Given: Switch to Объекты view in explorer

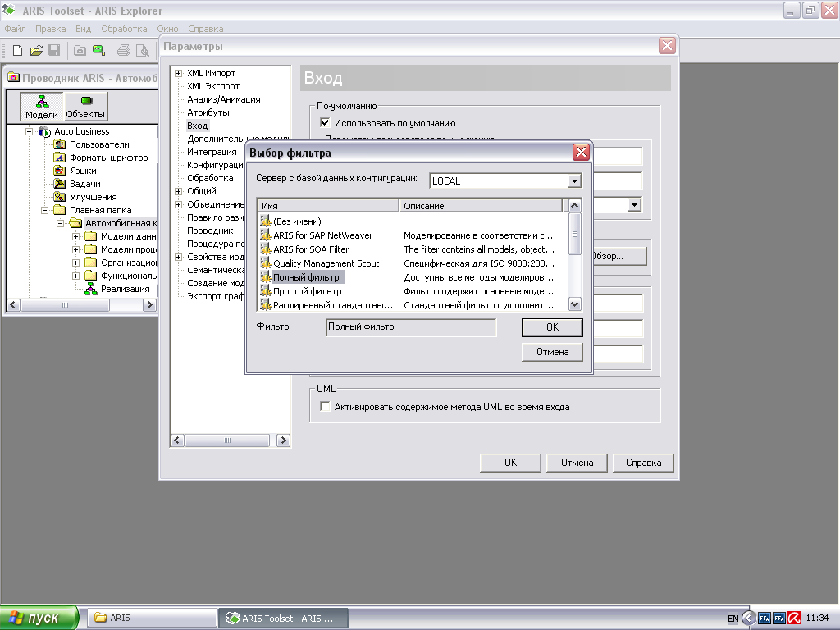Looking at the screenshot, I should [85, 107].
